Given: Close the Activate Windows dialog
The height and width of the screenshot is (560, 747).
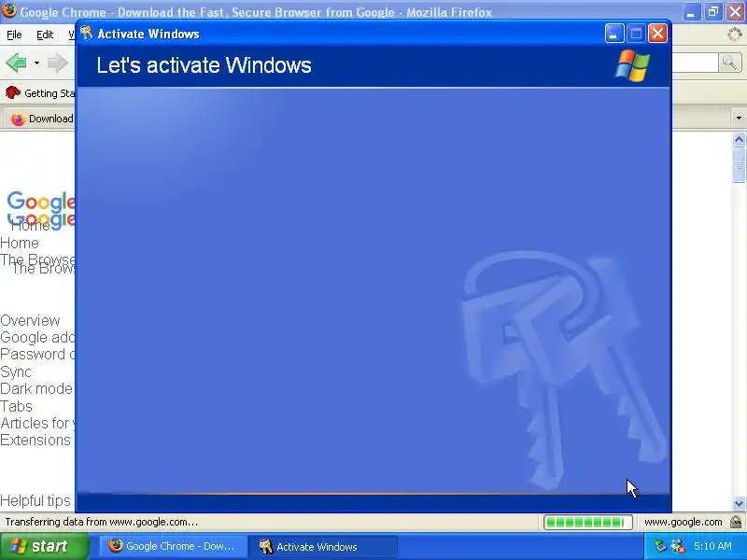Looking at the screenshot, I should pos(657,34).
